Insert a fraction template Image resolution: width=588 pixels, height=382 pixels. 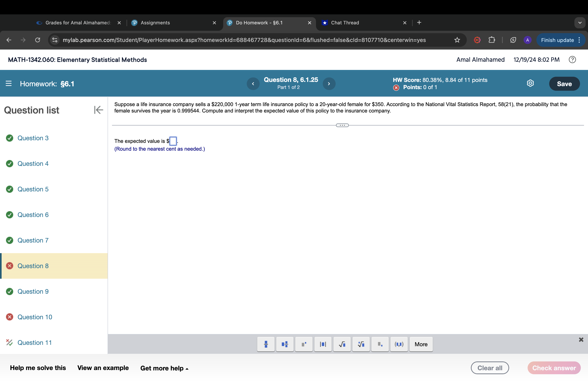(x=266, y=344)
